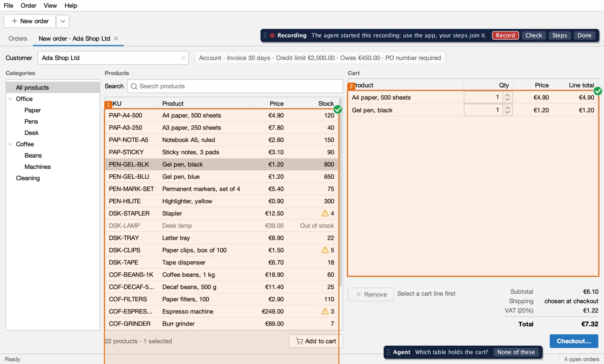Increase quantity of A4 paper in cart
Viewport: 604px width, 364px height.
click(507, 95)
